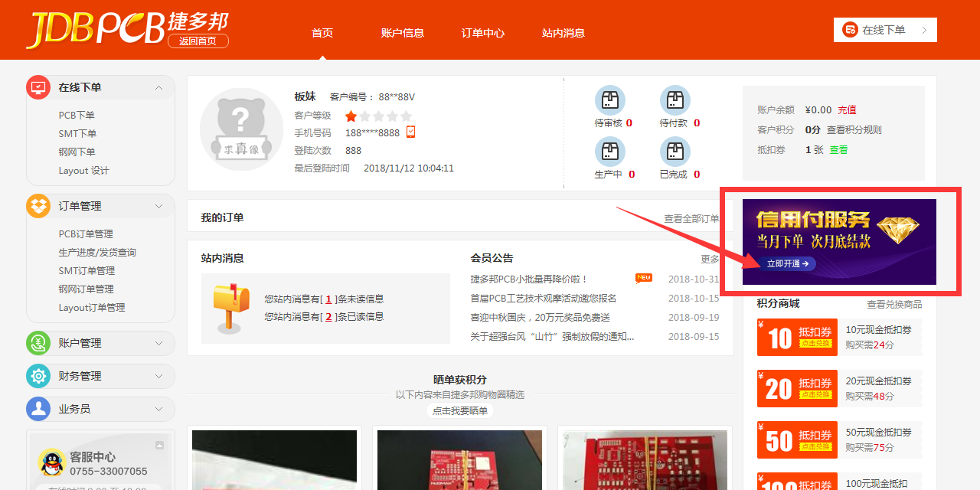Screen dimensions: 980x490
Task: Click the 20 元 抵扣券 coupon card
Action: click(x=797, y=389)
